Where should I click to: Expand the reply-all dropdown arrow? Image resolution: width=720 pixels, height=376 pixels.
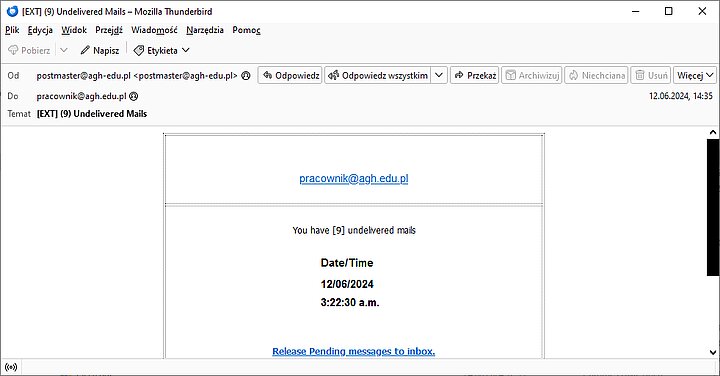tap(439, 75)
